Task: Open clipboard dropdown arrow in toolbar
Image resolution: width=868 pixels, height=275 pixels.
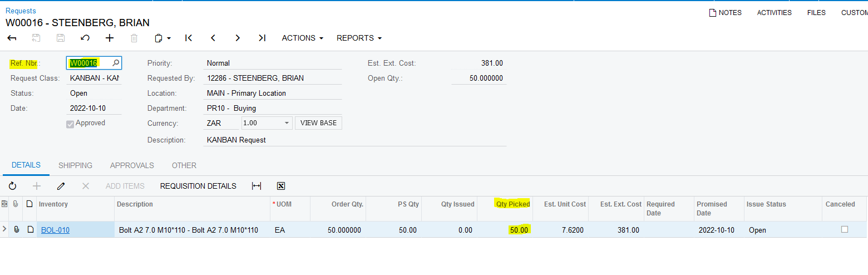Action: coord(169,38)
